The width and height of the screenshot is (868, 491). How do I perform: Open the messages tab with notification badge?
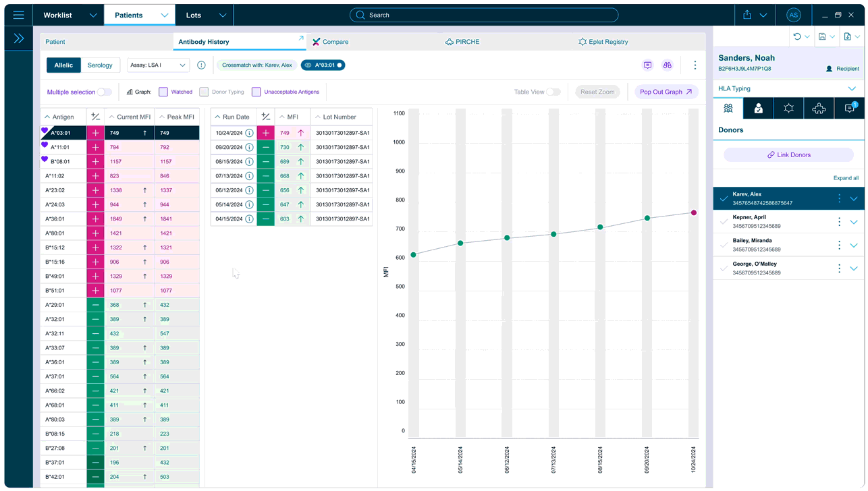coord(849,108)
